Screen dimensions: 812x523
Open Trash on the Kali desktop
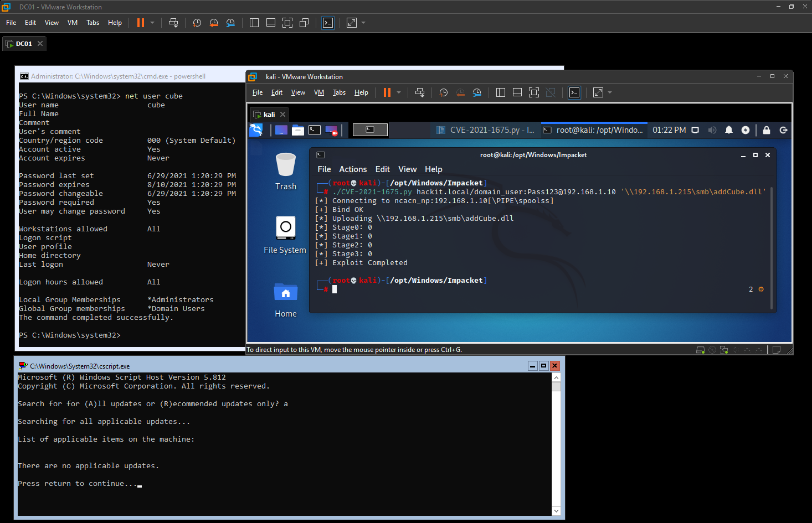[286, 172]
